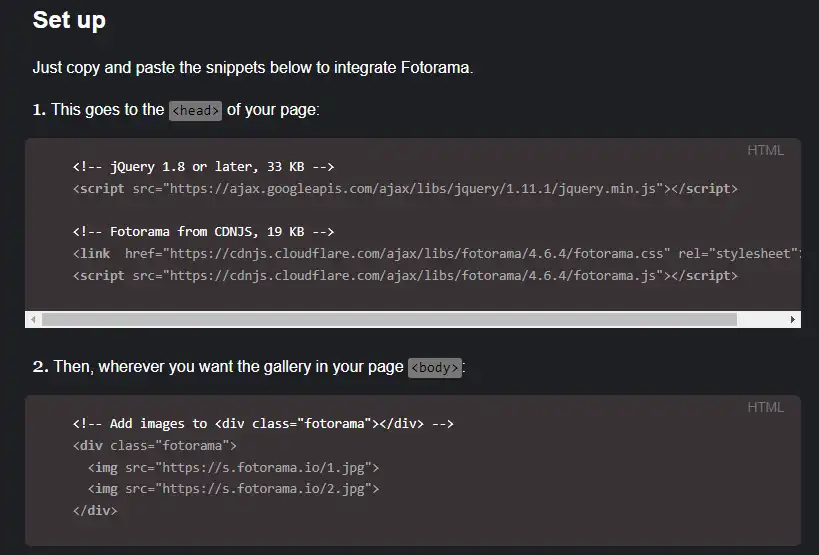Click the horizontal scrollbar thumb of the head code block

pyautogui.click(x=389, y=320)
